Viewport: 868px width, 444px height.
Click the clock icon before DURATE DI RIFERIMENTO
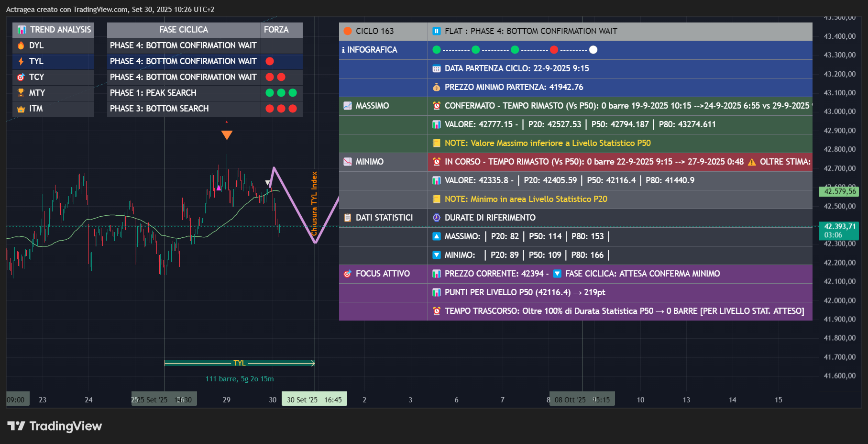coord(437,218)
